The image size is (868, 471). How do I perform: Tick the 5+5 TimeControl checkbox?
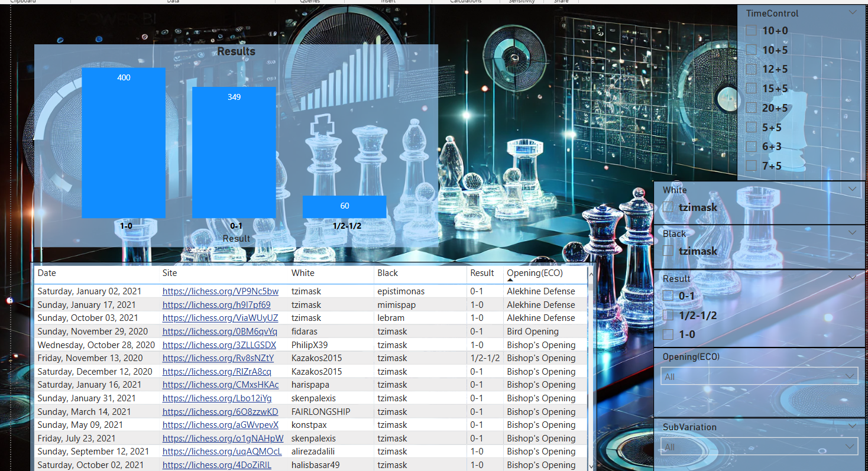pyautogui.click(x=751, y=127)
